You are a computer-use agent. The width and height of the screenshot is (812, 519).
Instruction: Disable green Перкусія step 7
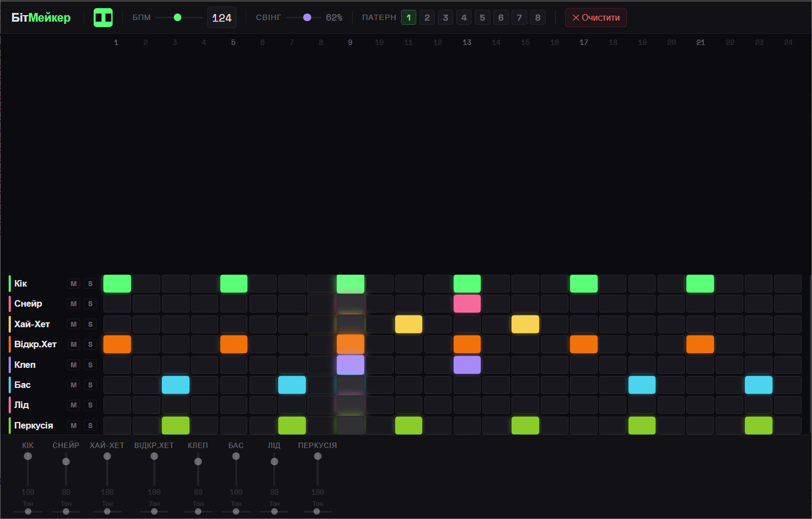[x=292, y=425]
